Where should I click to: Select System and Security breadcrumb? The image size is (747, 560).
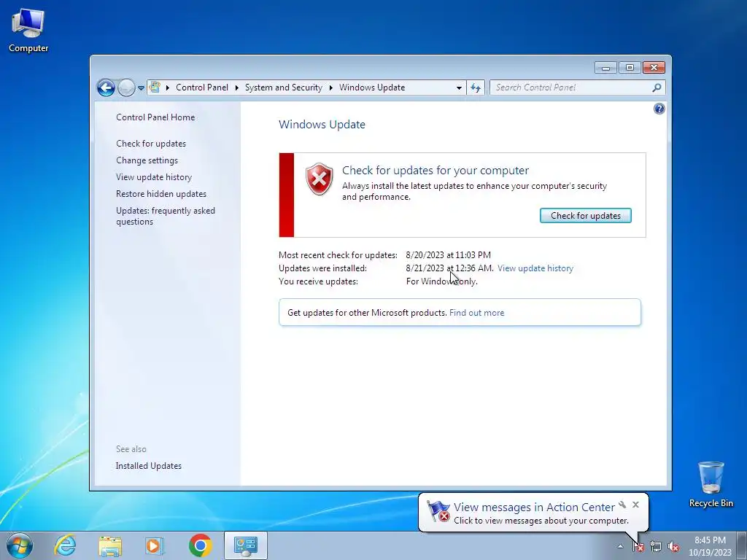tap(284, 87)
